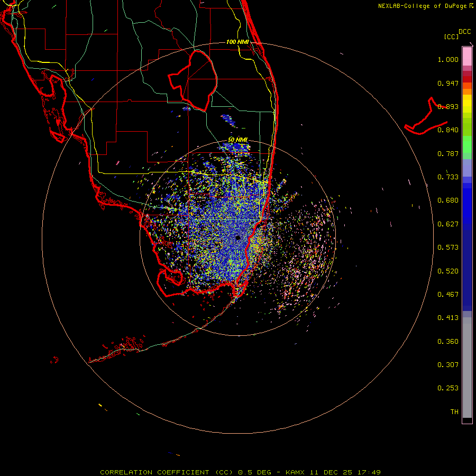The width and height of the screenshot is (476, 476).
Task: Click the 17:49 timestamp in caption
Action: click(370, 472)
